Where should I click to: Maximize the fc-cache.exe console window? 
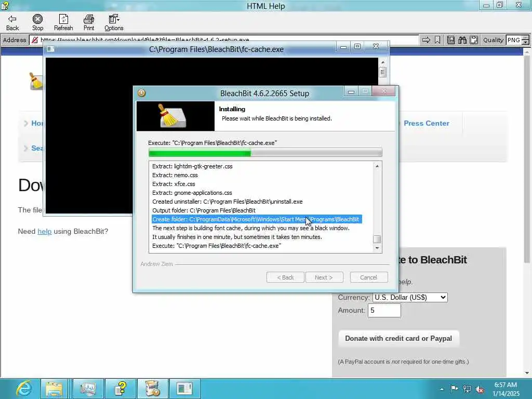click(357, 47)
